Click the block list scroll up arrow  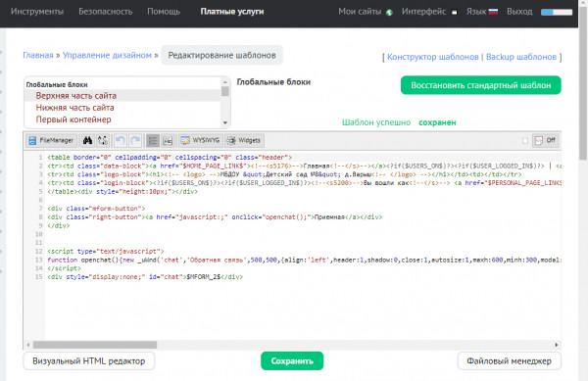225,82
